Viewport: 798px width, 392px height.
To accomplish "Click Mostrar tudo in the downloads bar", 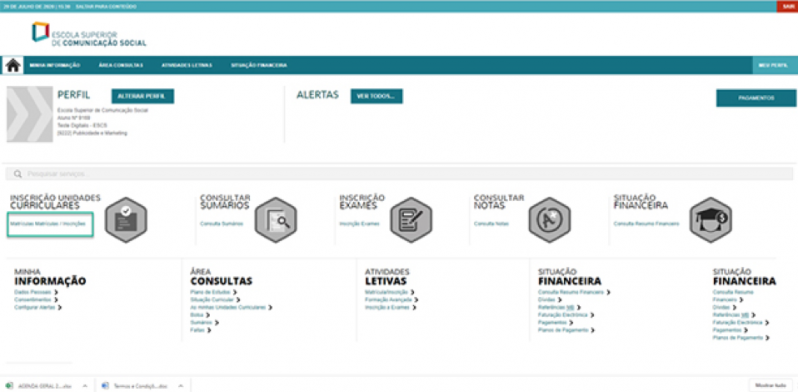I will 771,385.
